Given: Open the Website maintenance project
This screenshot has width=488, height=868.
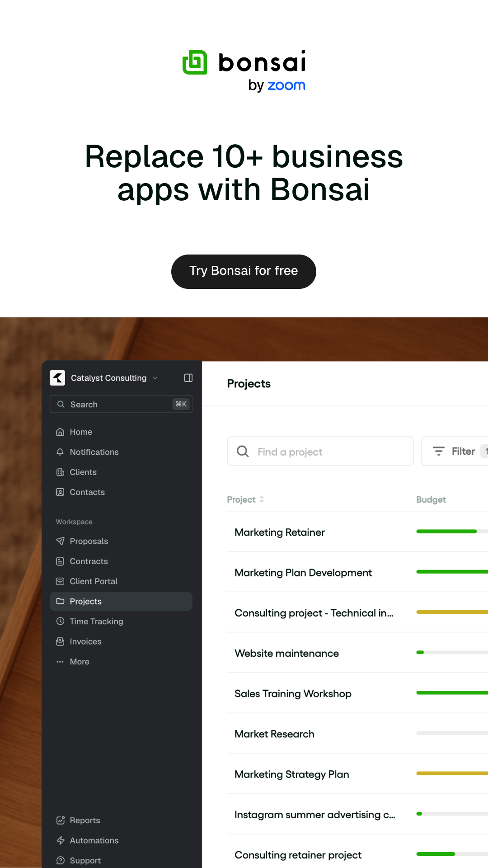Looking at the screenshot, I should tap(286, 653).
